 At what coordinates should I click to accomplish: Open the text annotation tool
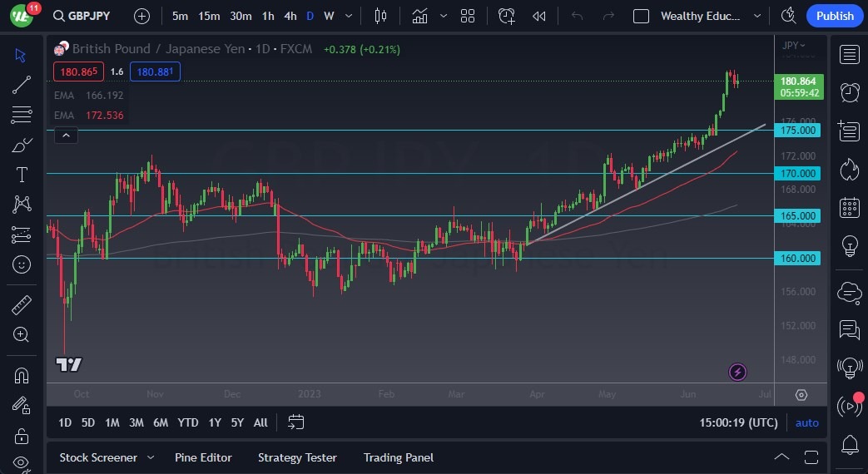(x=22, y=175)
